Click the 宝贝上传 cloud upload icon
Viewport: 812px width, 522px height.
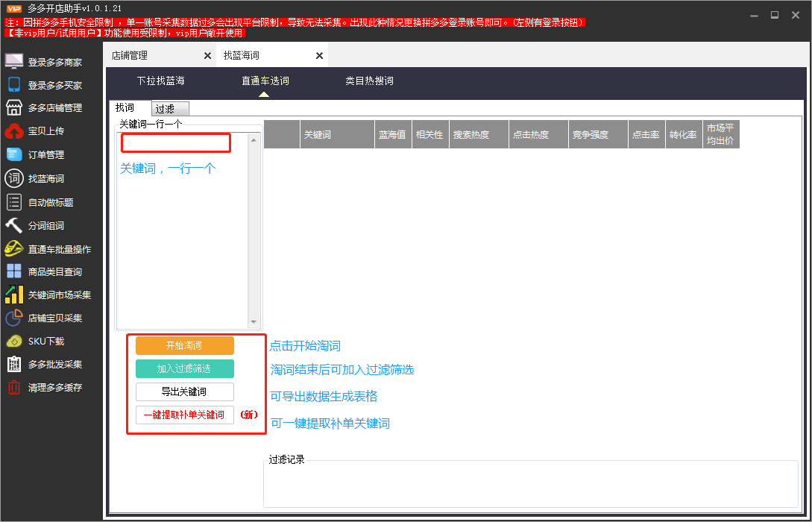coord(14,131)
